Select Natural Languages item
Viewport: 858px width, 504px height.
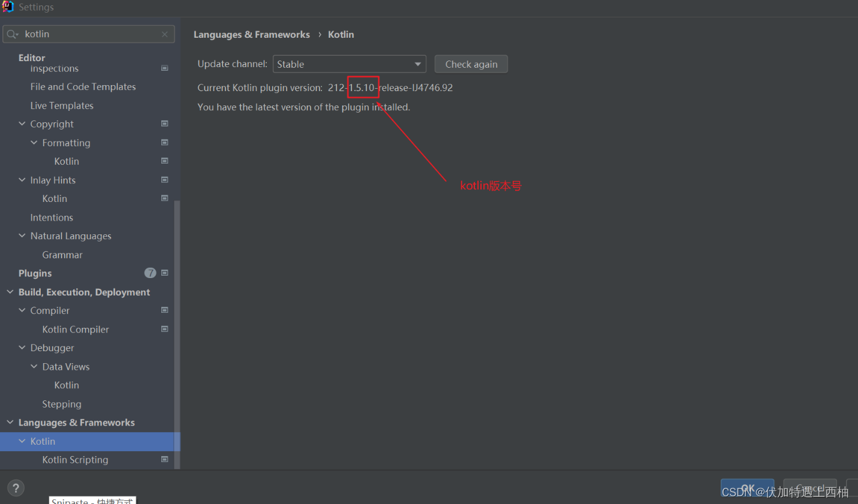71,236
